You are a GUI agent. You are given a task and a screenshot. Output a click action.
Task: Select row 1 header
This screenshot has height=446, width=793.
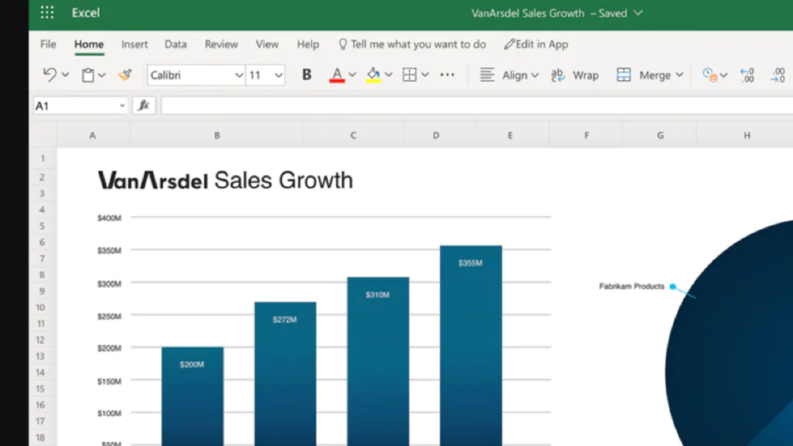[42, 159]
